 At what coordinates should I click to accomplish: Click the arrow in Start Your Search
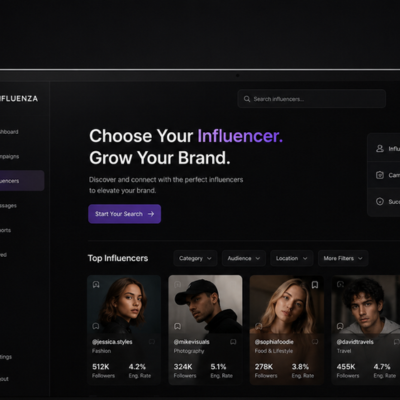[151, 214]
